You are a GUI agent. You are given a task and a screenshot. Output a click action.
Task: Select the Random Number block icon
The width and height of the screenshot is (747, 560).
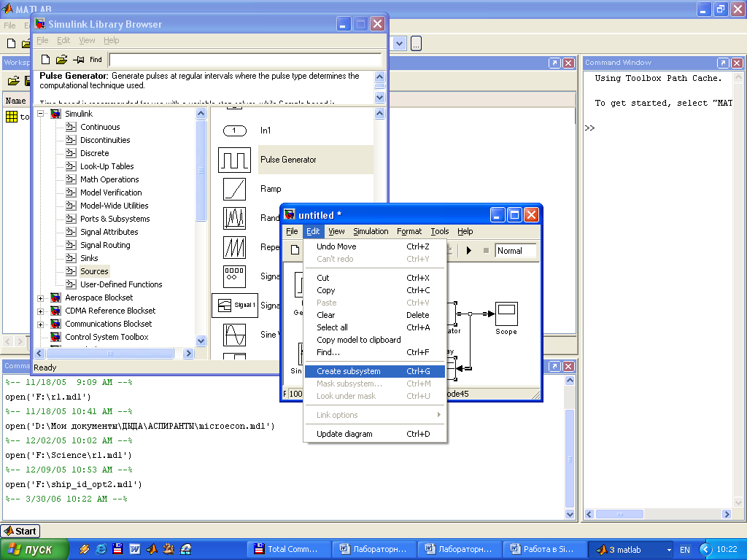234,218
